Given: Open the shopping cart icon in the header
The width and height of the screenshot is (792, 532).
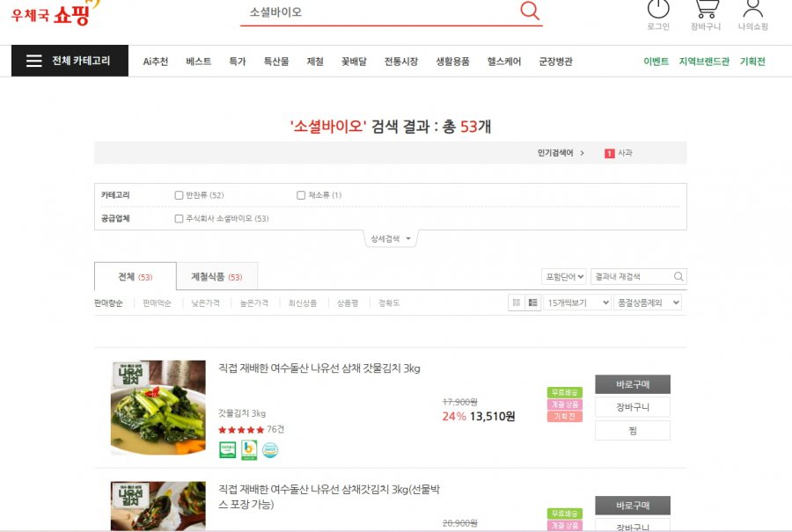Looking at the screenshot, I should 706,9.
